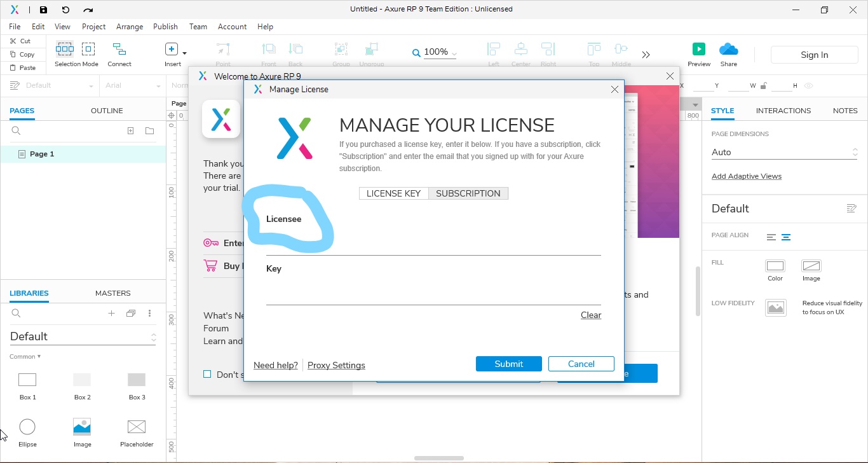
Task: Switch to the OUTLINE tab
Action: [107, 111]
